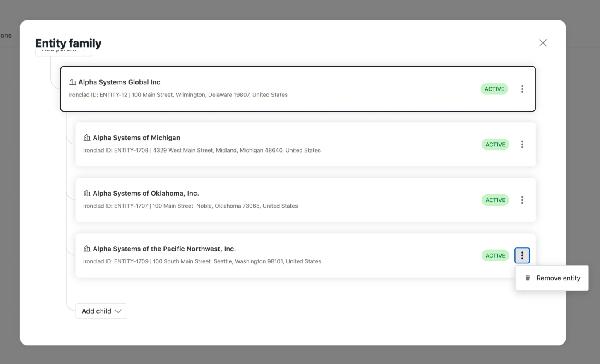Select Remove entity from the context menu
Viewport: 600px width, 364px height.
coord(558,278)
